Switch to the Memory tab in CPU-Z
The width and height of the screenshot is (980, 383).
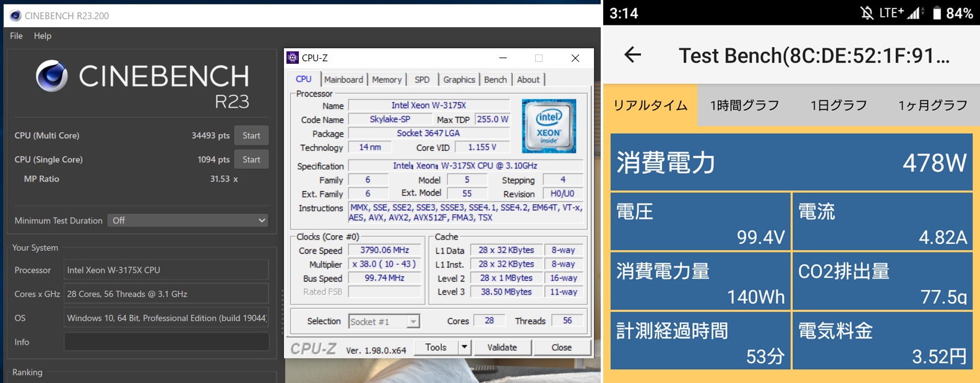pos(387,80)
